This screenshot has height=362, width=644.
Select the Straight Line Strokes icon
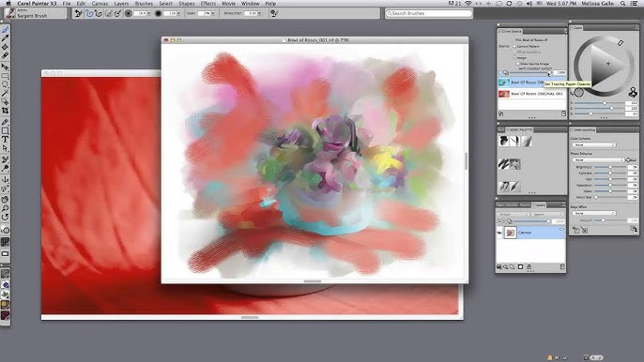(99, 13)
